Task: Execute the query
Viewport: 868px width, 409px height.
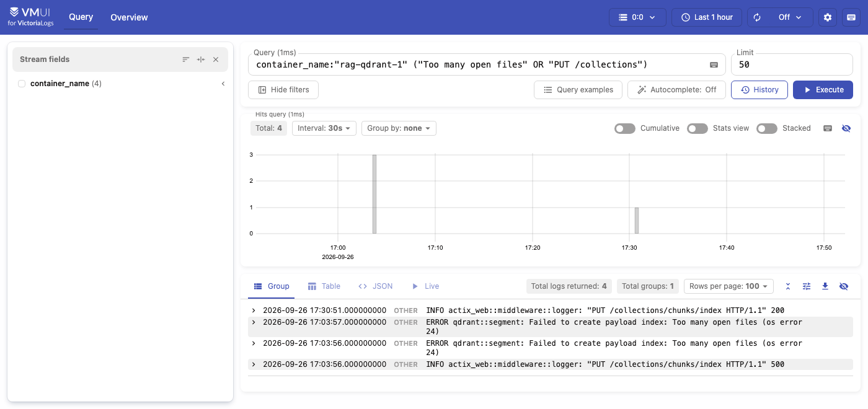Action: (823, 90)
